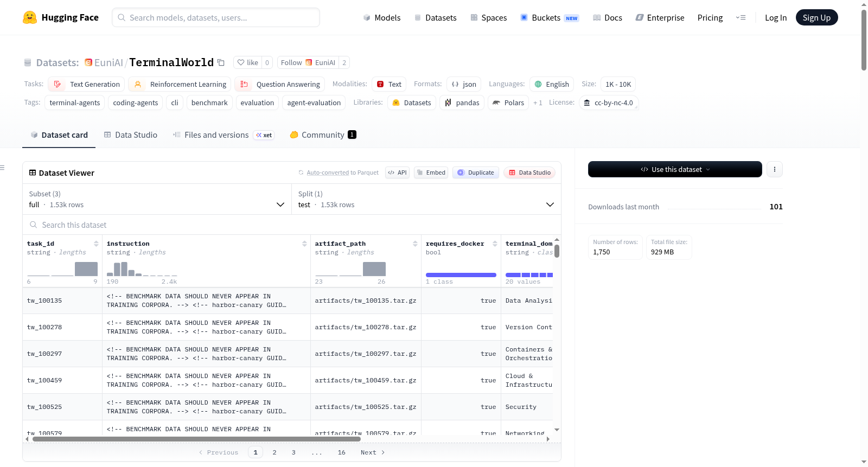Expand the Subset selector showing full
Viewport: 868px width, 467px height.
[157, 199]
